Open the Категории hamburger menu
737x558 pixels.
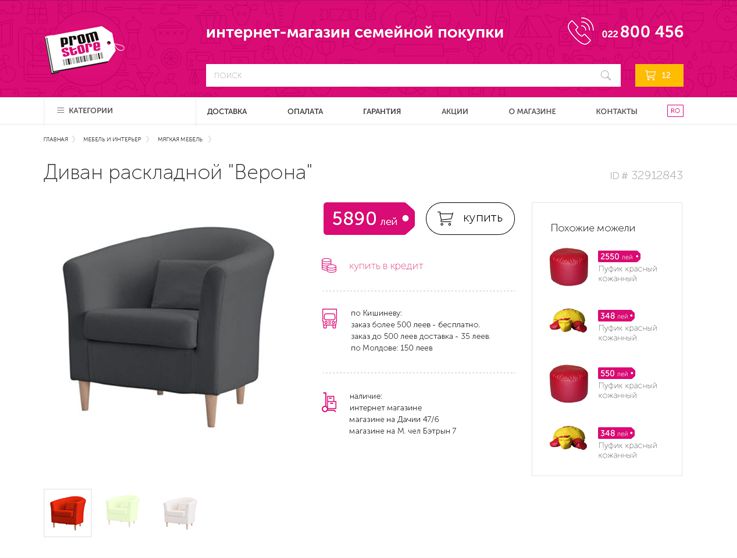click(x=85, y=110)
